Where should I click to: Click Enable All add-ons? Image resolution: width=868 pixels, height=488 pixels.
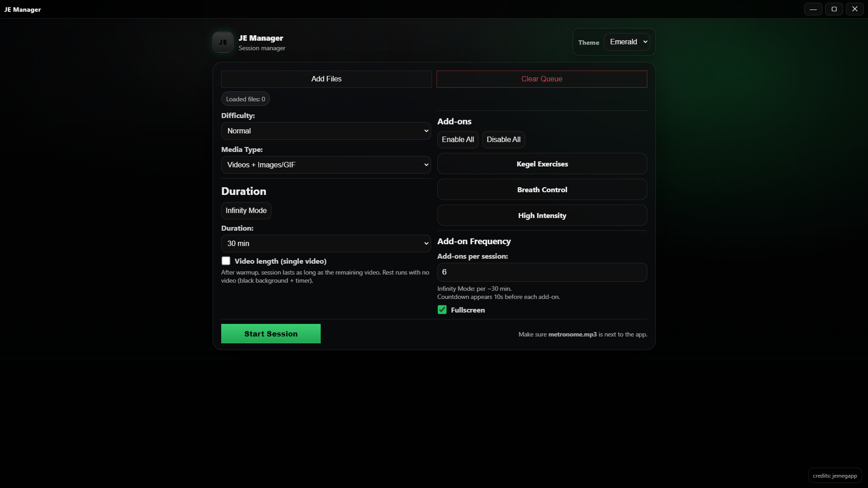[x=458, y=140]
